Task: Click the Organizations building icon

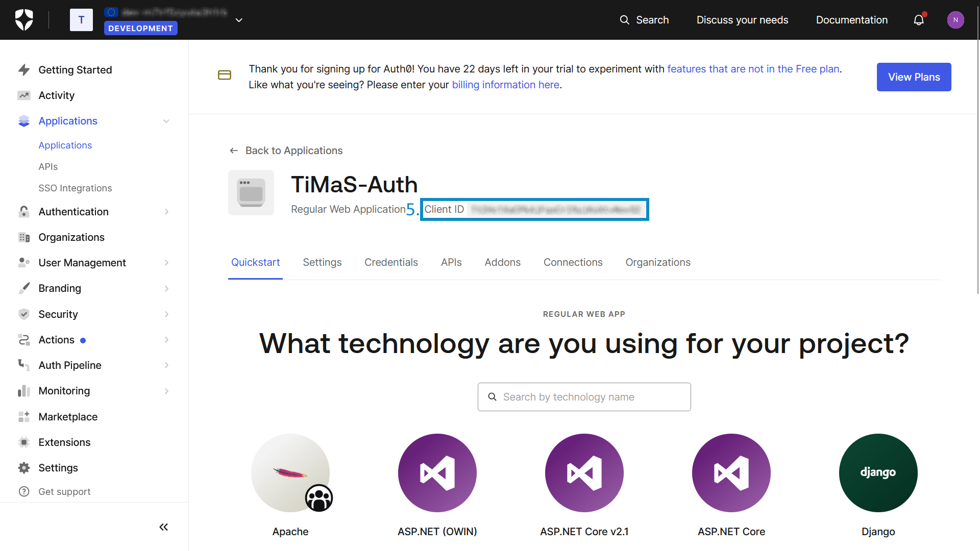Action: coord(24,237)
